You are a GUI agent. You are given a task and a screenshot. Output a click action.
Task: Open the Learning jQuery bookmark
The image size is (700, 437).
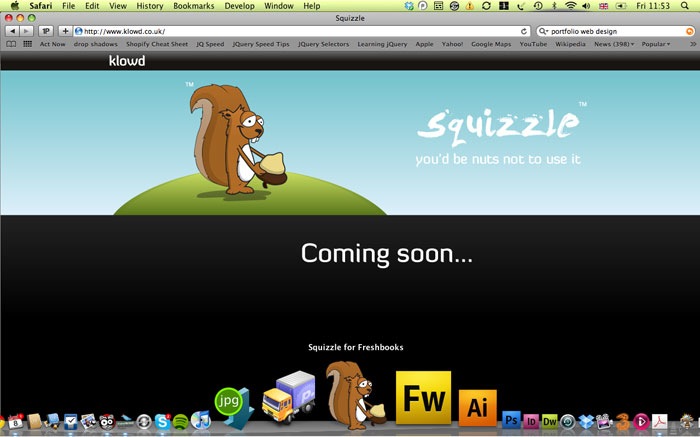pos(382,44)
